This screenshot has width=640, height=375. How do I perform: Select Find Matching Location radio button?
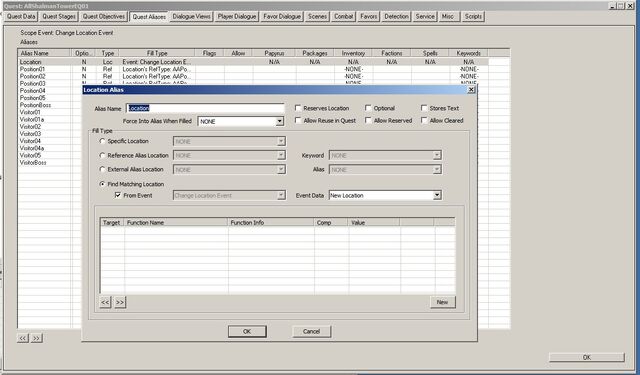click(x=102, y=184)
